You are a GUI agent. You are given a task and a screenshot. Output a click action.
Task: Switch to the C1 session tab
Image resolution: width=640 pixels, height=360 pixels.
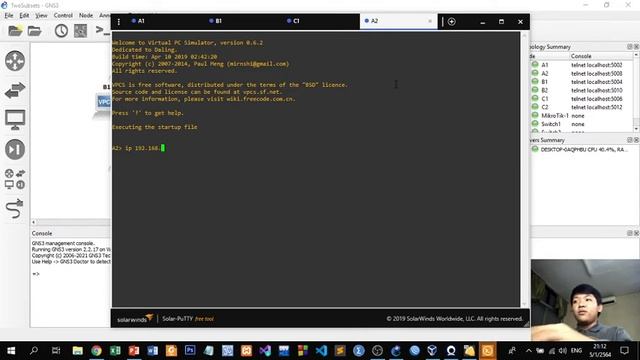coord(296,21)
